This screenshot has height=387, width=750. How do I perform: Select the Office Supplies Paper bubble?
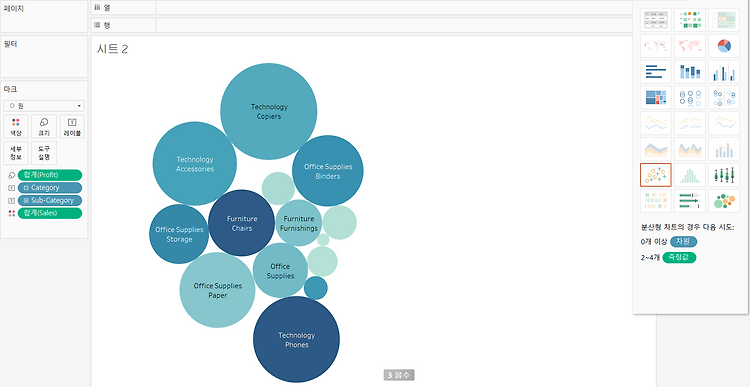pos(217,290)
